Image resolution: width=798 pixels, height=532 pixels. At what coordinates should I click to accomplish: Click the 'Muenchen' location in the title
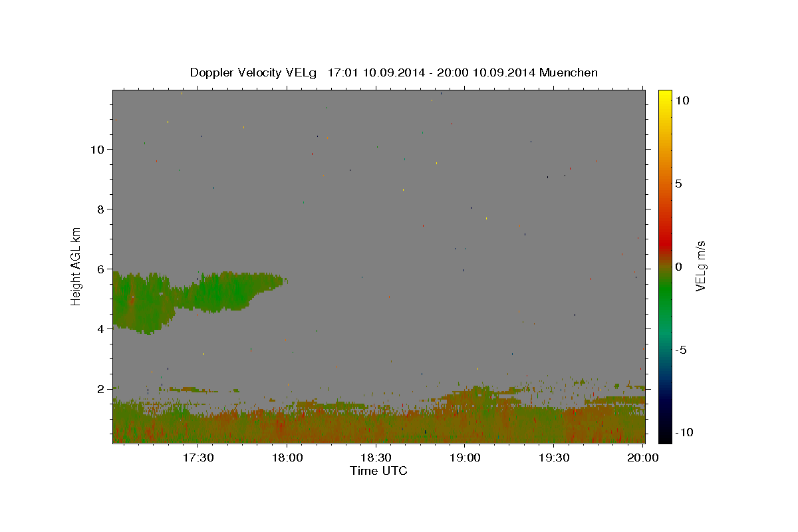pos(569,72)
